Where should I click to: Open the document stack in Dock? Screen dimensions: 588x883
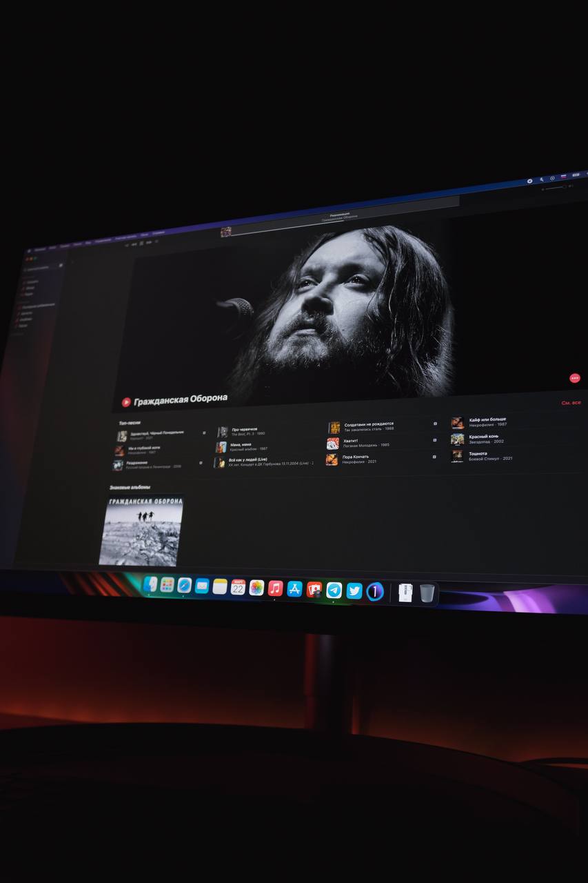coord(405,593)
